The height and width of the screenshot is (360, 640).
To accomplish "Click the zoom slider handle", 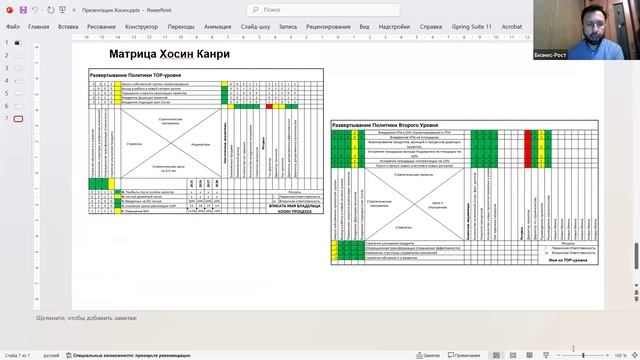I will 583,356.
